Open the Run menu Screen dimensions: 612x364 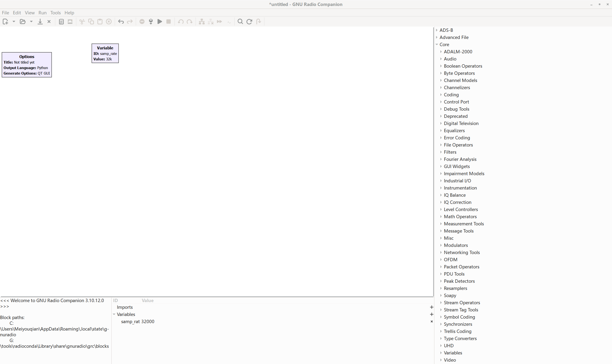click(x=42, y=13)
